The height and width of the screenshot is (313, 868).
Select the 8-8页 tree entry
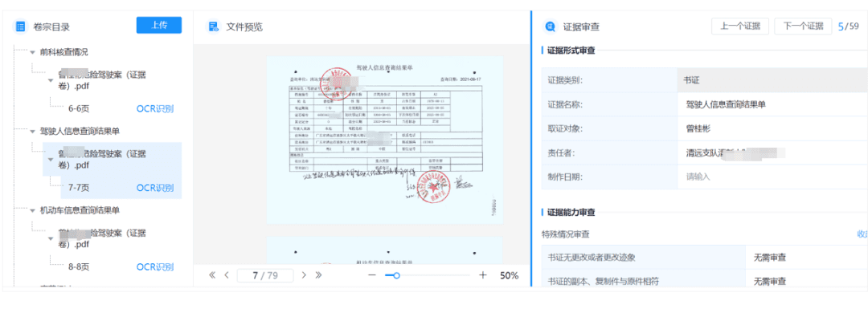coord(79,267)
